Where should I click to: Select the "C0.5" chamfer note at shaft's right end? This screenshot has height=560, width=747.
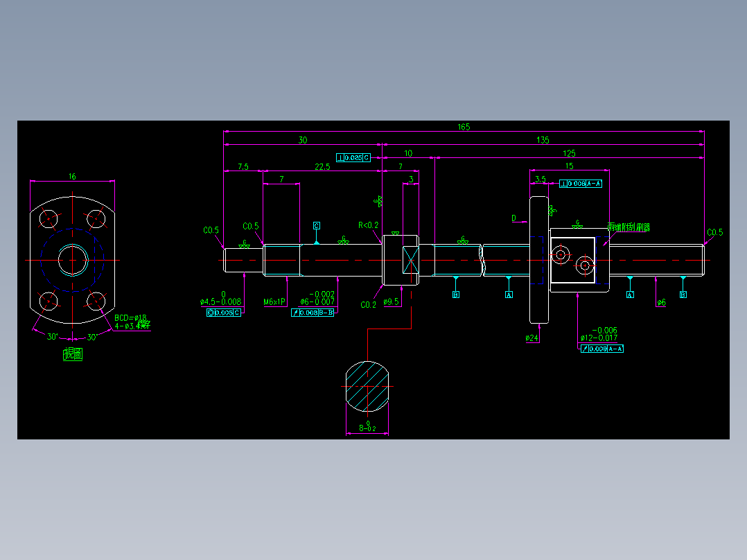pos(715,233)
